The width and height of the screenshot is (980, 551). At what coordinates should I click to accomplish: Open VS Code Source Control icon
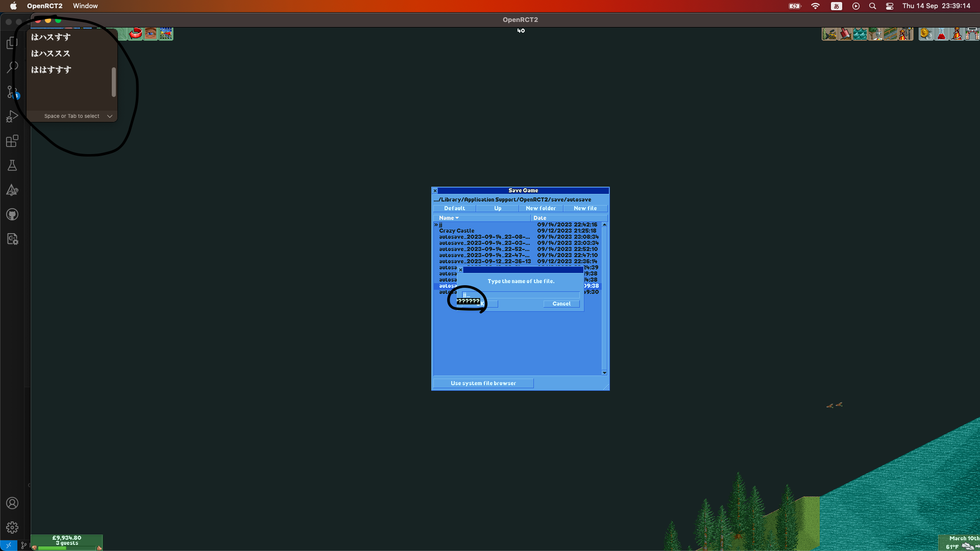click(x=12, y=92)
